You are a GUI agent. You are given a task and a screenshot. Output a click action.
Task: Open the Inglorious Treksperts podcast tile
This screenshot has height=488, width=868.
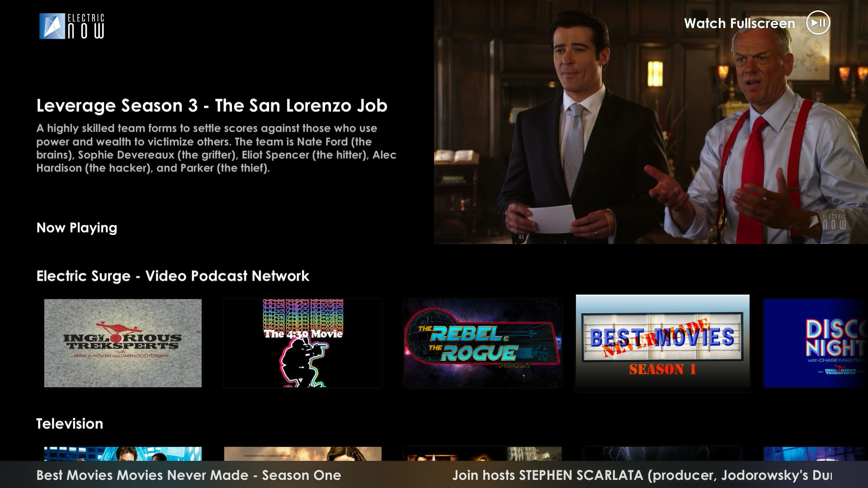coord(123,343)
